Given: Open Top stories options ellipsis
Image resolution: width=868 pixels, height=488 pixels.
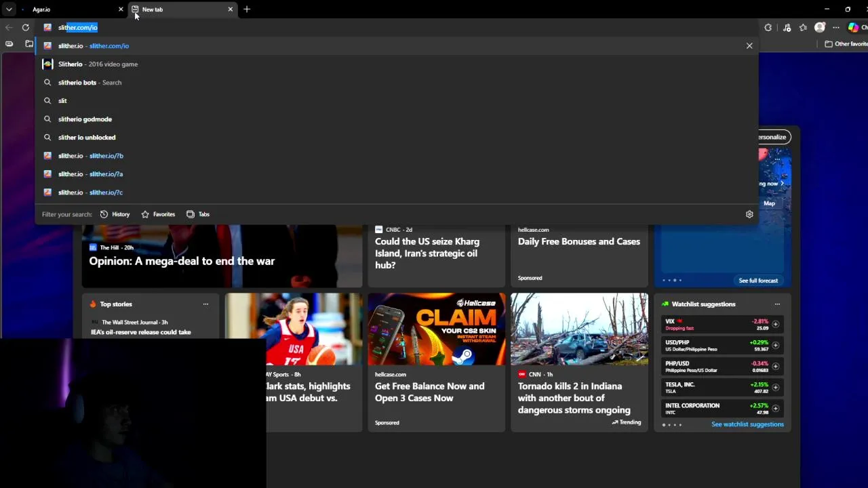Looking at the screenshot, I should [205, 304].
